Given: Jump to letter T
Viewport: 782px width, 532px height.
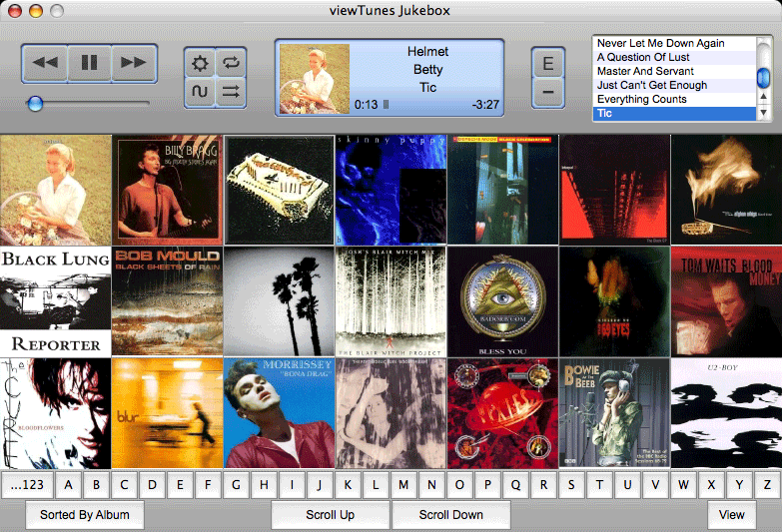Looking at the screenshot, I should (599, 485).
